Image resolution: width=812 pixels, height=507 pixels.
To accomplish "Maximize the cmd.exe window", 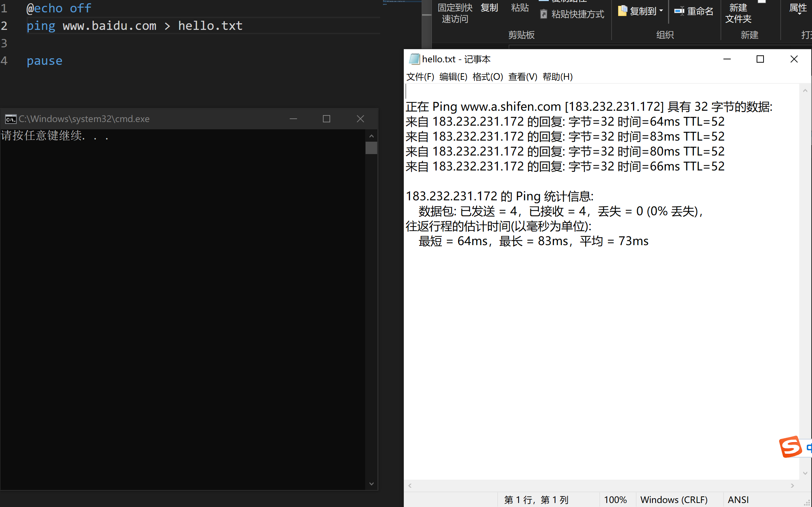I will coord(327,119).
